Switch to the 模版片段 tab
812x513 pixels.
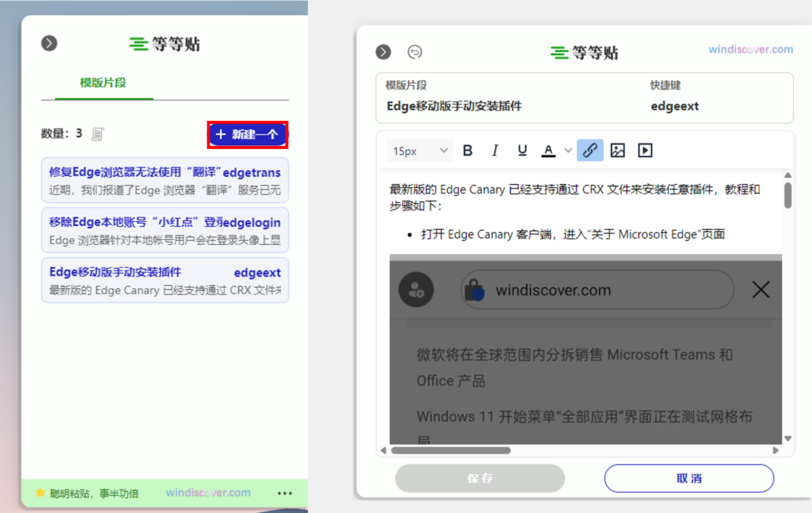click(103, 82)
